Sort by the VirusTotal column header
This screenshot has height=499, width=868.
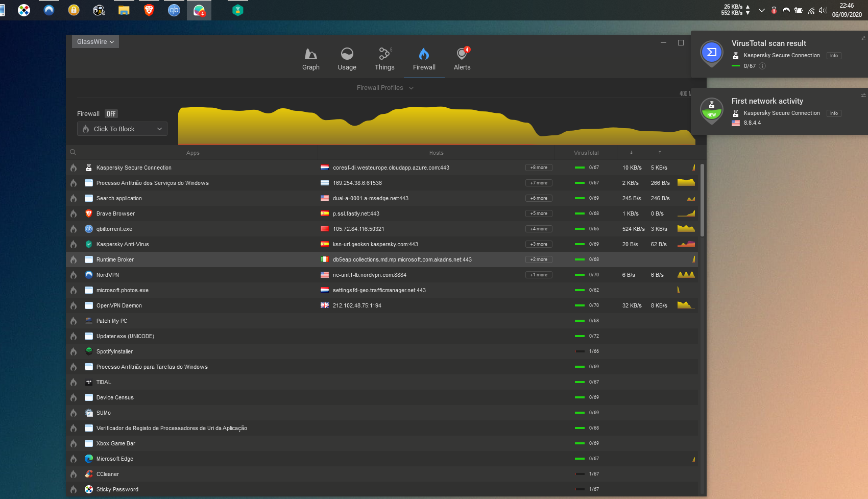(x=586, y=153)
